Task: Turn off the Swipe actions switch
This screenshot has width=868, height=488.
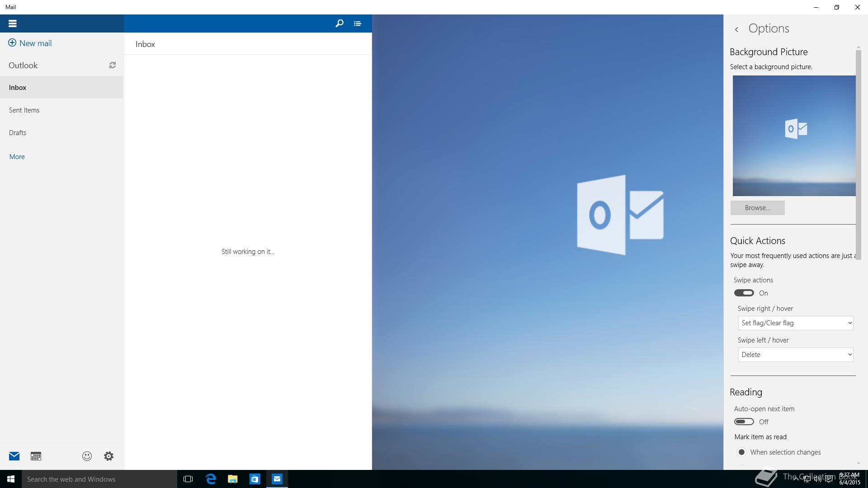Action: click(x=744, y=293)
